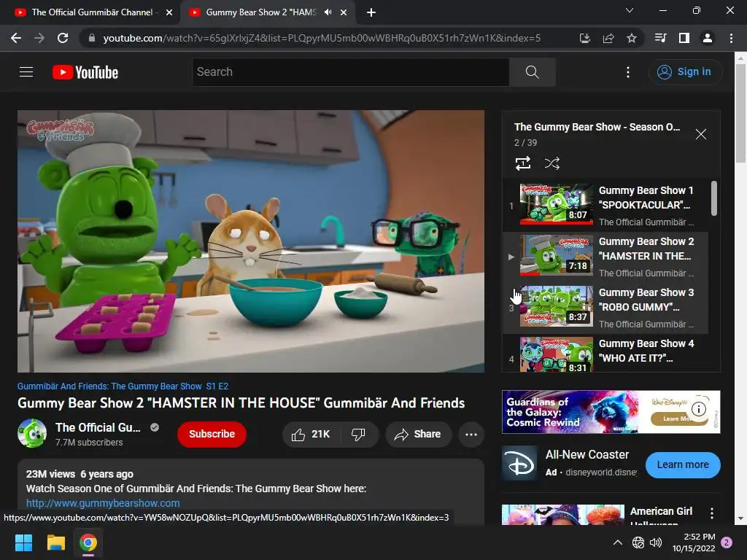Open Chrome three-dot menu

pos(731,38)
